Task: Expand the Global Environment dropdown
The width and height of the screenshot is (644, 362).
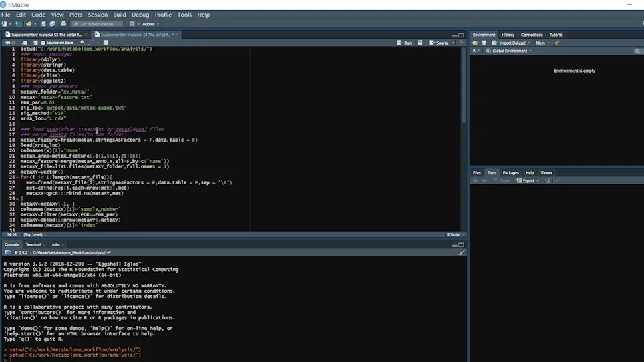Action: click(508, 51)
